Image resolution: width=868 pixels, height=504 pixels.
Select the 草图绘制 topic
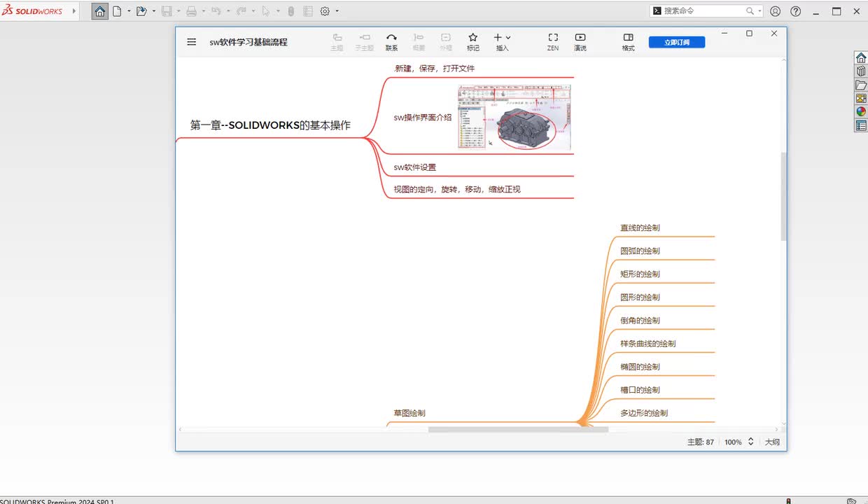[x=409, y=413]
